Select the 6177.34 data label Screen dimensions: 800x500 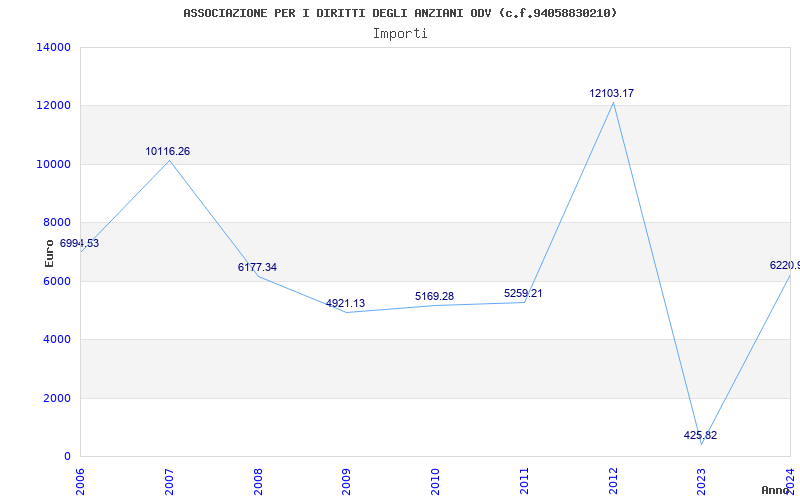click(x=257, y=267)
